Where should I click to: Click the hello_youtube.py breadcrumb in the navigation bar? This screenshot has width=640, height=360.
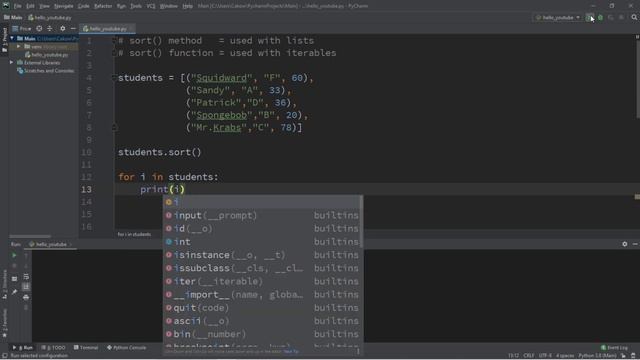pos(50,18)
